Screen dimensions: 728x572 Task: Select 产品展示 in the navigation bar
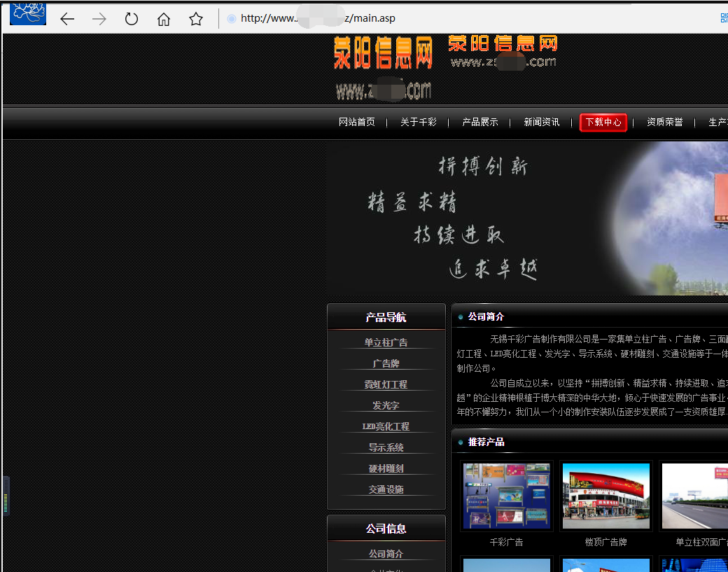[x=480, y=123]
